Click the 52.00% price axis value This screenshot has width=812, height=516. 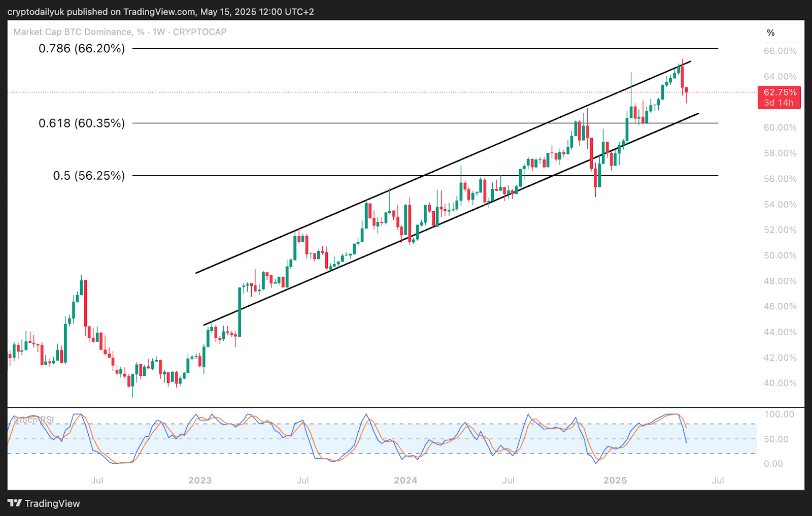780,230
